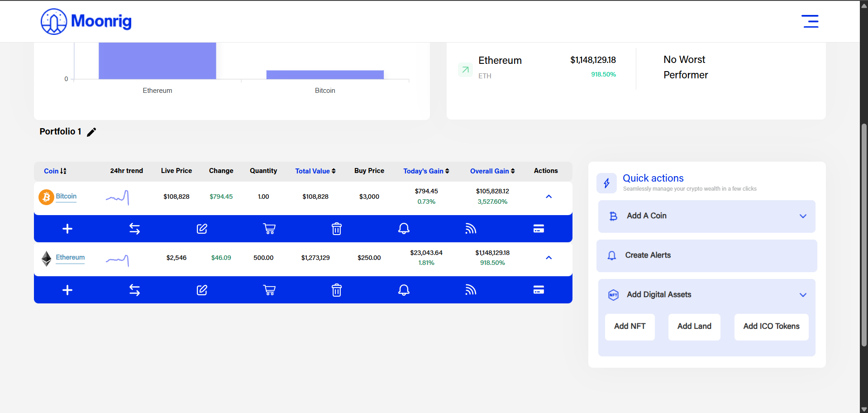
Task: Delete Bitcoin using trash icon
Action: tap(337, 229)
